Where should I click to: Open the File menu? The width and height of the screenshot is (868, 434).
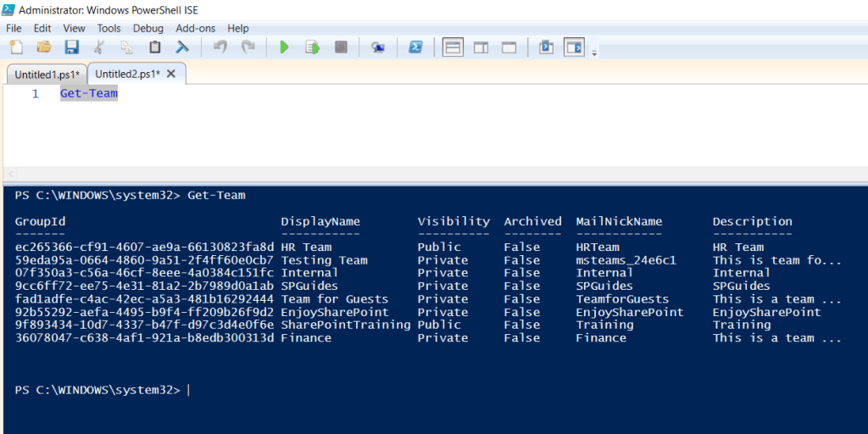14,28
